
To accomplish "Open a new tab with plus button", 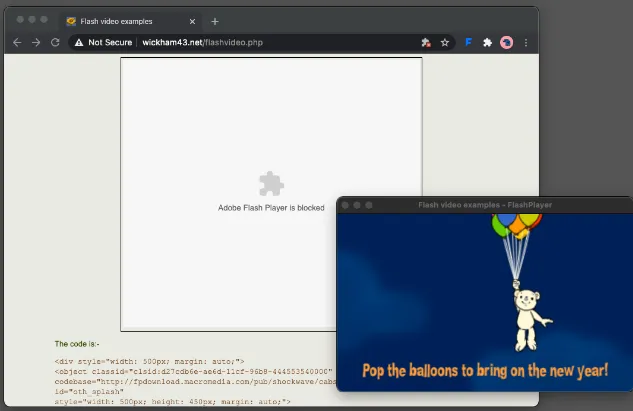I will point(215,21).
